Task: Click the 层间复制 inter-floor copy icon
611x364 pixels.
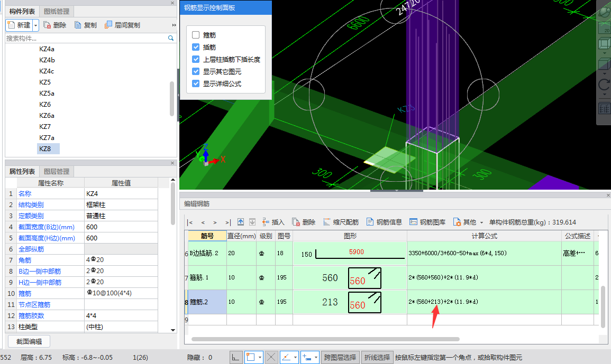Action: (108, 25)
